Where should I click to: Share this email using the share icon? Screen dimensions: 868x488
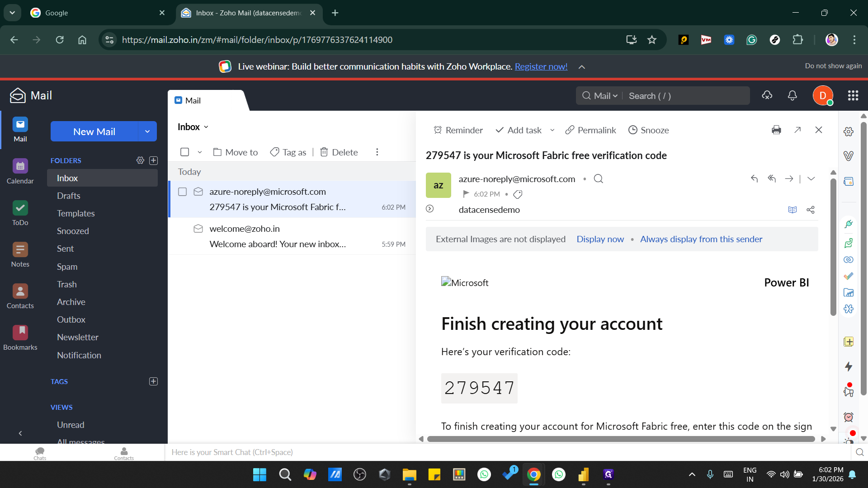click(x=810, y=210)
